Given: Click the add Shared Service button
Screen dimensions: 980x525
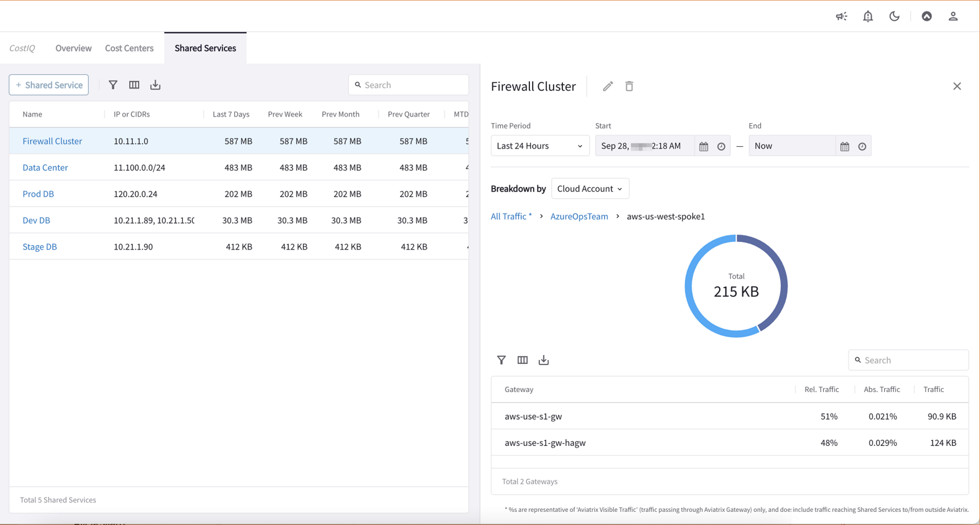Looking at the screenshot, I should click(49, 85).
